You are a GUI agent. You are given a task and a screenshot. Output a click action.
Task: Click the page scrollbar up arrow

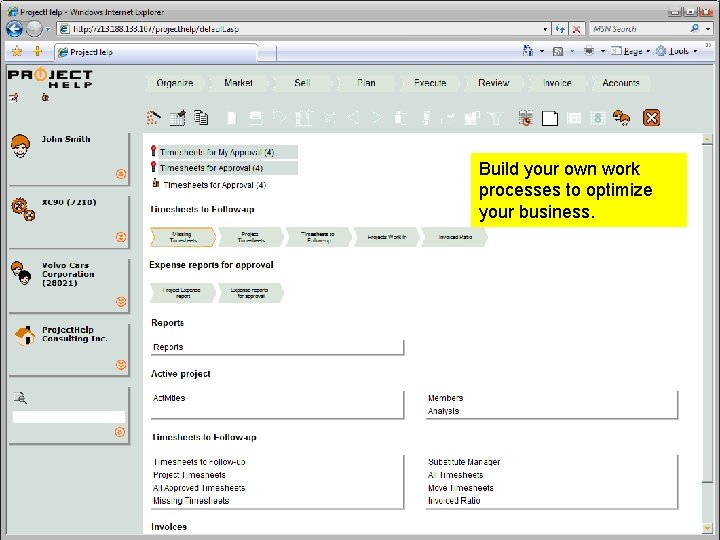point(707,138)
